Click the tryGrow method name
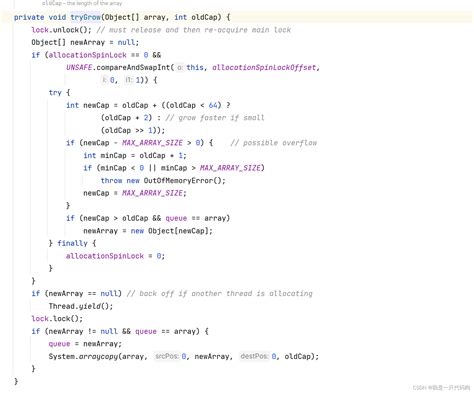Viewport: 474px width, 393px height. coord(86,17)
